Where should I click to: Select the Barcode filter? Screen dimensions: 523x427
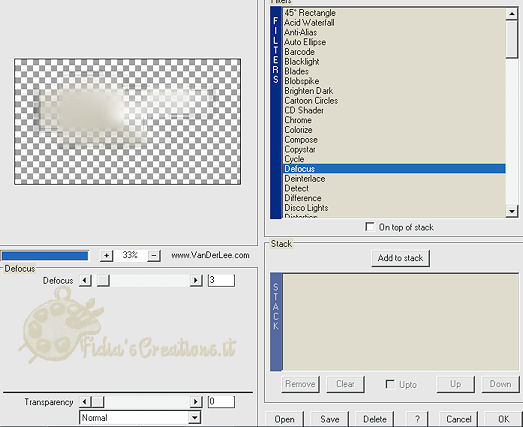[x=394, y=52]
